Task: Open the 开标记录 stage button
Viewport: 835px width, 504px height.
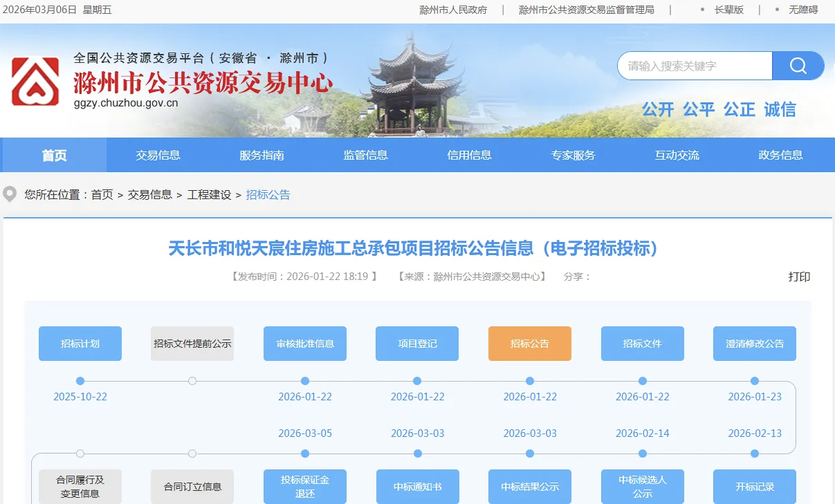Action: [x=755, y=487]
